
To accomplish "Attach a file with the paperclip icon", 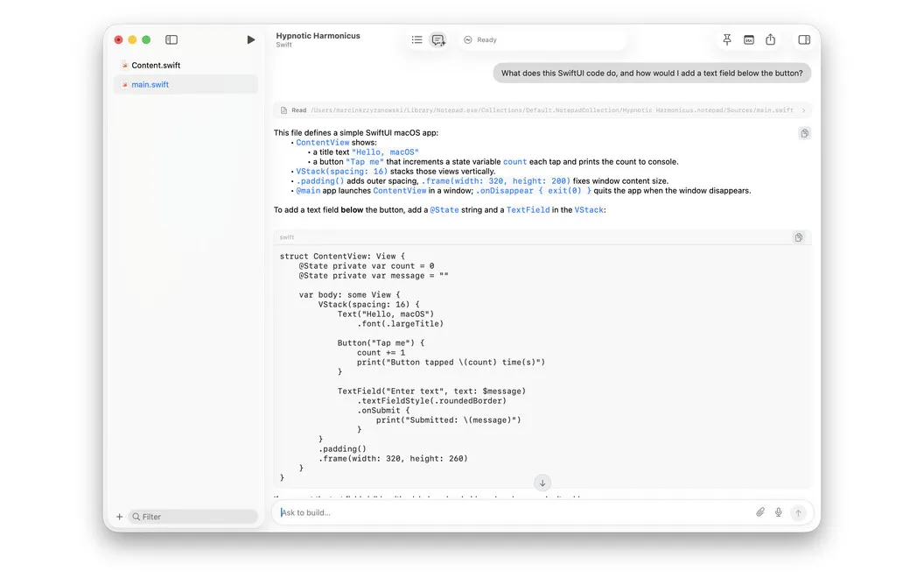I will 760,512.
